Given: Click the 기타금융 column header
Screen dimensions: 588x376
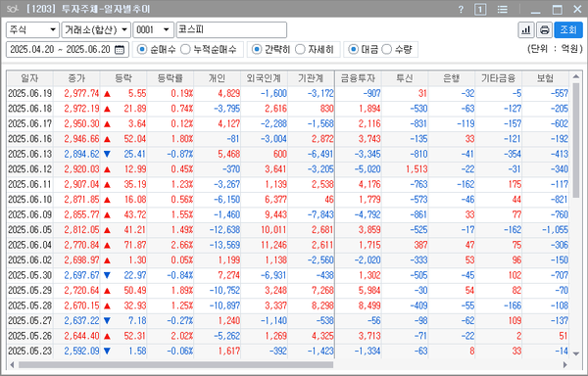Looking at the screenshot, I should [499, 78].
